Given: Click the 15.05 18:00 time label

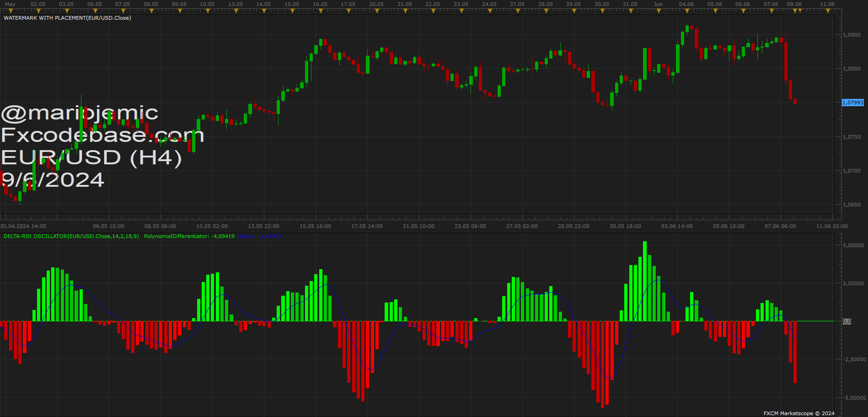Looking at the screenshot, I should tap(316, 226).
